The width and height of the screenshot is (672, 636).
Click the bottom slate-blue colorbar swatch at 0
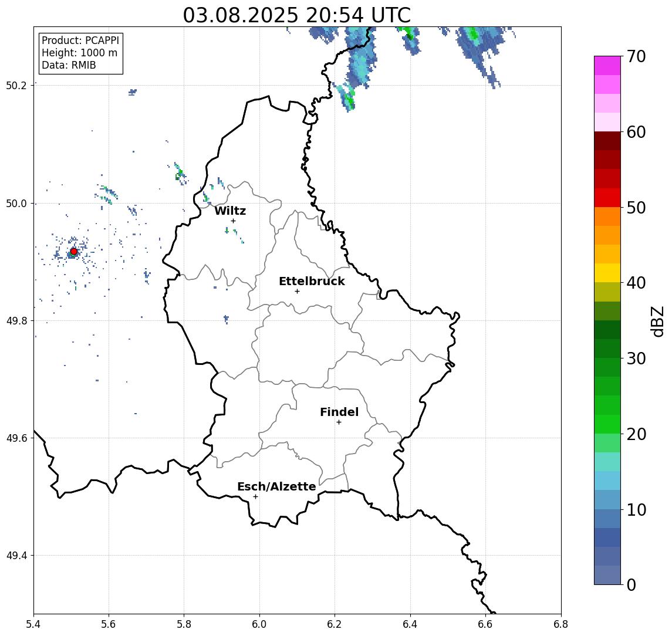tap(607, 575)
